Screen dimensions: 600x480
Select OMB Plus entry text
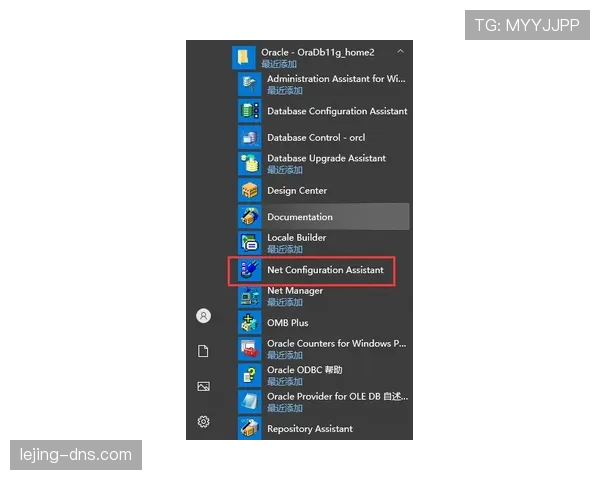coord(288,323)
